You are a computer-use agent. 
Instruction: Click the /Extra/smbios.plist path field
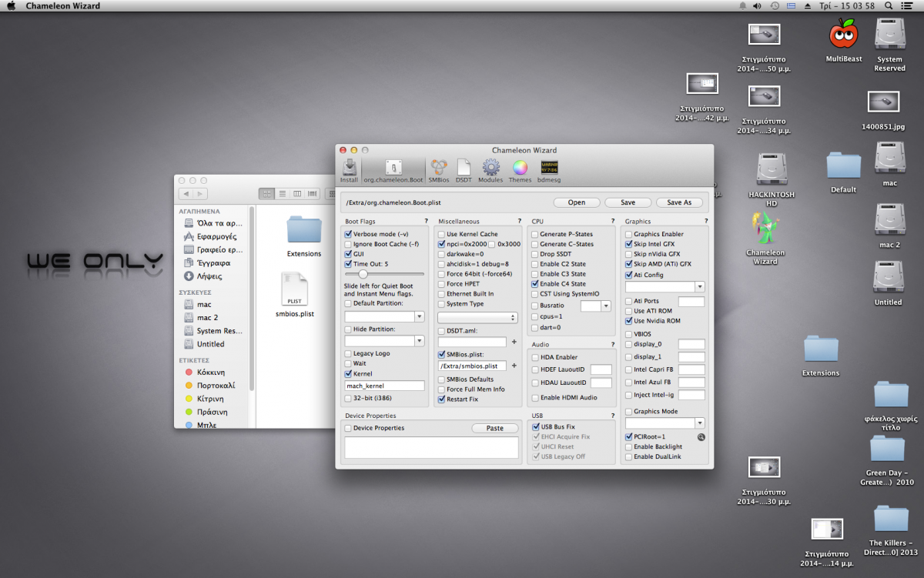(x=472, y=366)
